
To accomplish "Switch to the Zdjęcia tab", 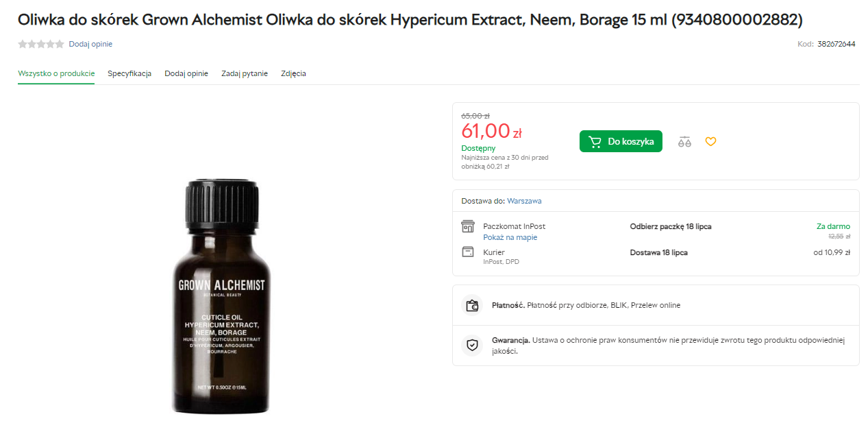I will [293, 73].
